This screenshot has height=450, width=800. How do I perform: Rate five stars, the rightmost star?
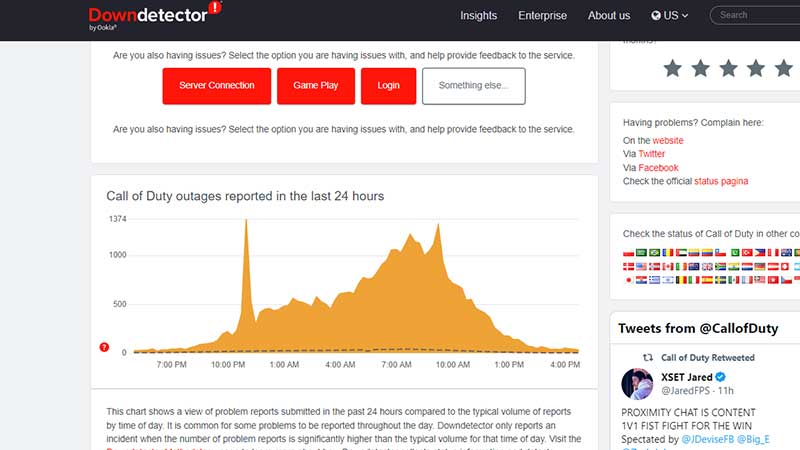pos(784,68)
